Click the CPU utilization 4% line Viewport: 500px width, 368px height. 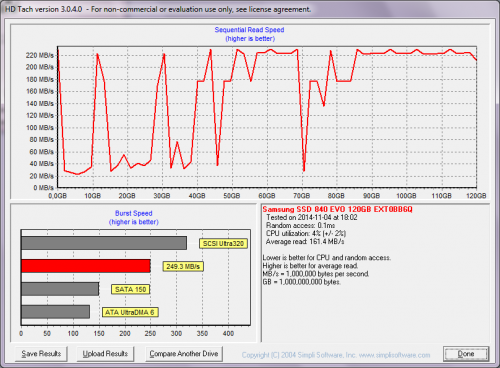click(x=306, y=234)
